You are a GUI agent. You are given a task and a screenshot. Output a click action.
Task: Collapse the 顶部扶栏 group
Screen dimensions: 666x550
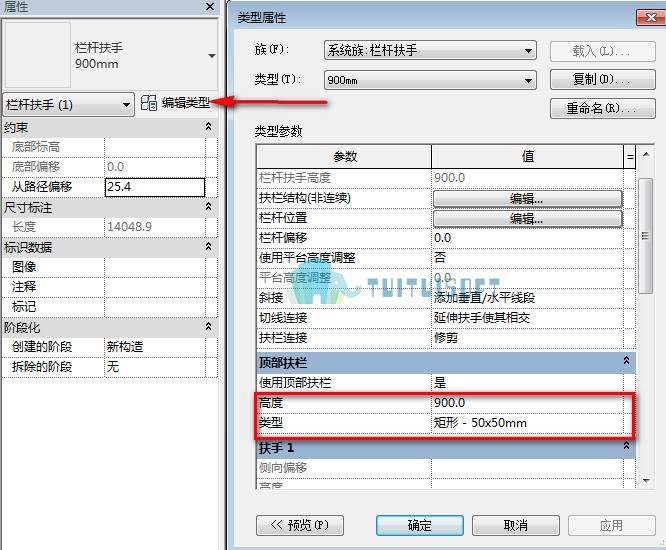click(x=626, y=361)
